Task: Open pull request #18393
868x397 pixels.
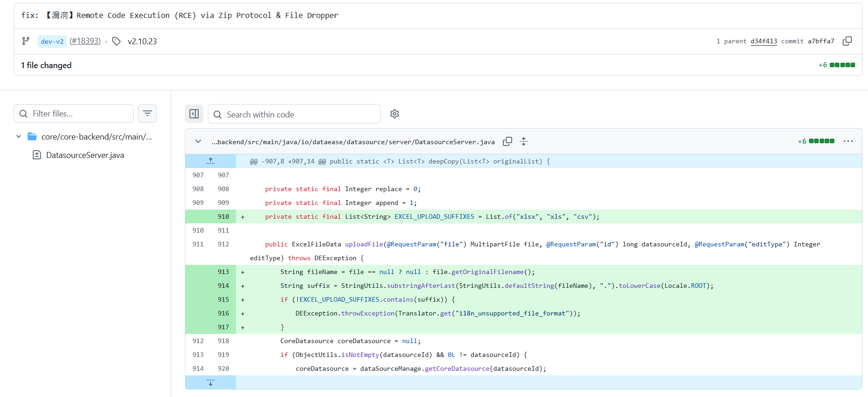Action: tap(85, 41)
